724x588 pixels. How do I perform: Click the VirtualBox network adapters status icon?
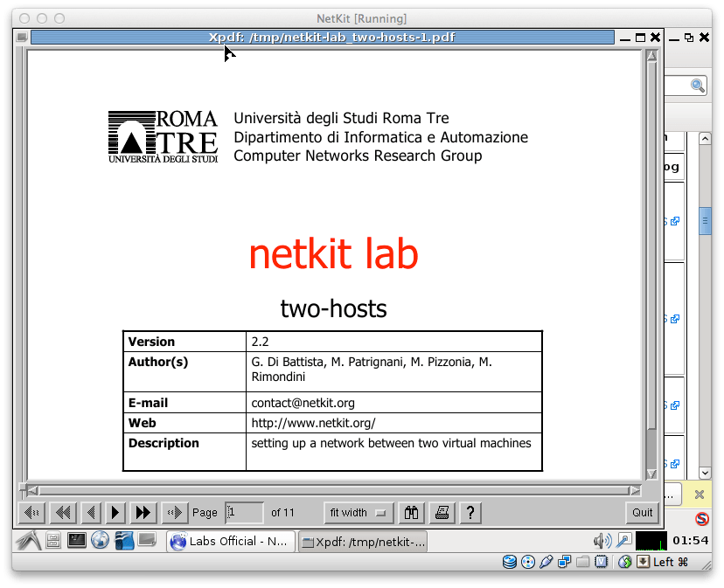point(564,562)
